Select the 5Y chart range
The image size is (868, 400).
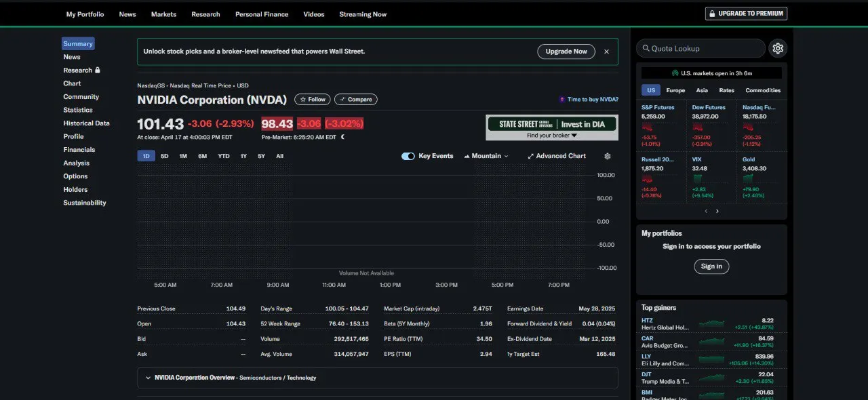(262, 156)
